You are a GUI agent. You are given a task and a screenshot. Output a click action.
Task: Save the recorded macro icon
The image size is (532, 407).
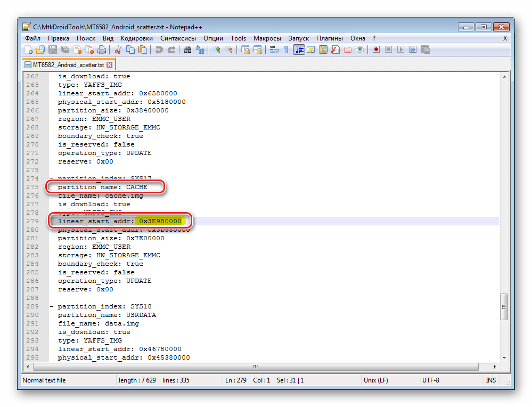425,50
